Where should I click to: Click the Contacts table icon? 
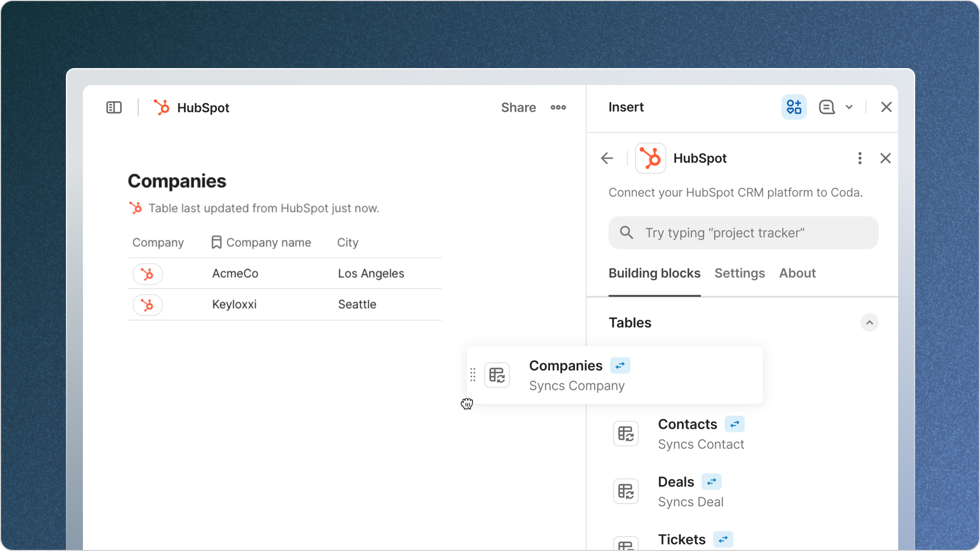pos(626,433)
